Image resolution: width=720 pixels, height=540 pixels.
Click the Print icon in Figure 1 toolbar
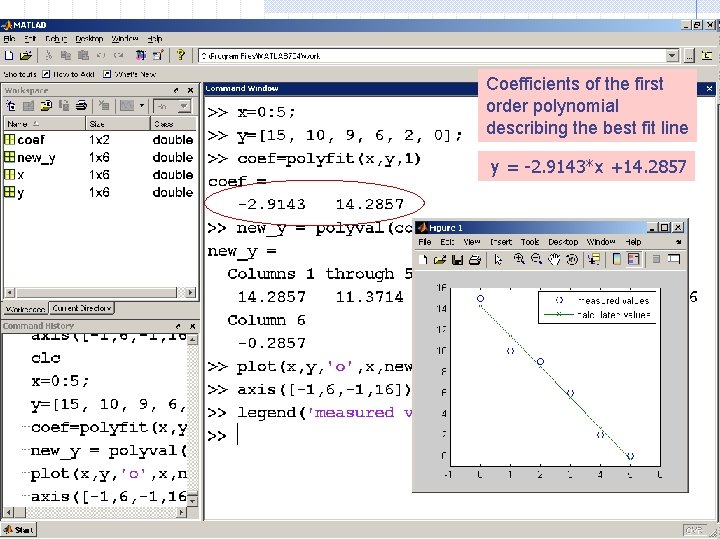[x=475, y=259]
